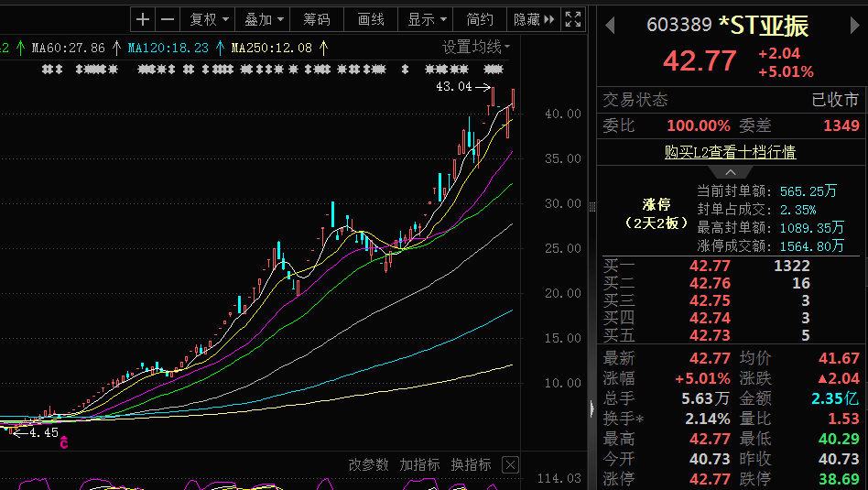
Task: Click MA120:18.23 indicator label
Action: [x=168, y=49]
